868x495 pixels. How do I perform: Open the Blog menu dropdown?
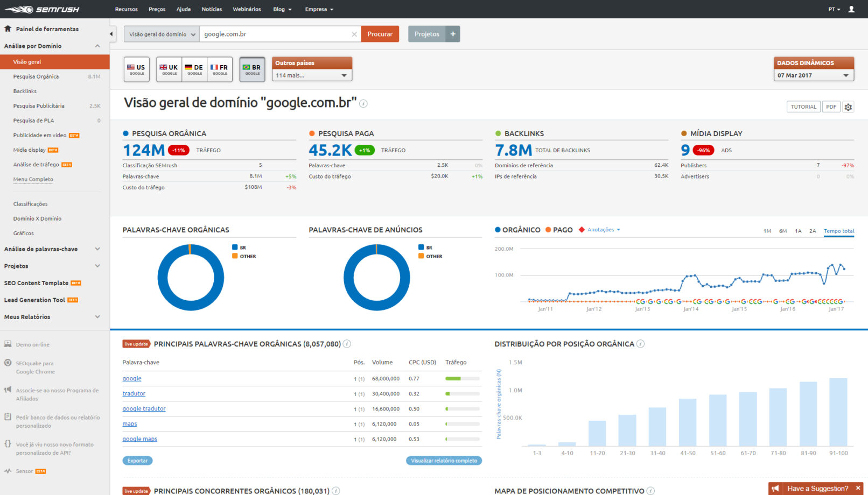click(x=283, y=9)
